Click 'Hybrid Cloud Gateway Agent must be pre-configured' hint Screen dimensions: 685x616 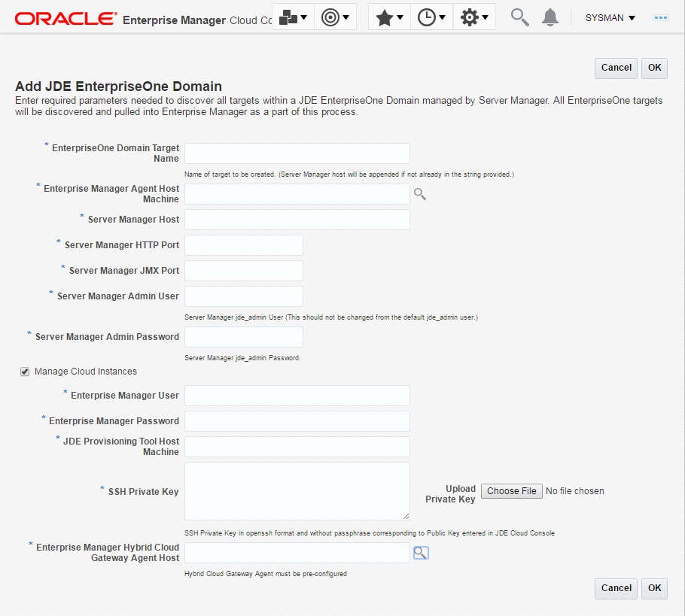(266, 574)
